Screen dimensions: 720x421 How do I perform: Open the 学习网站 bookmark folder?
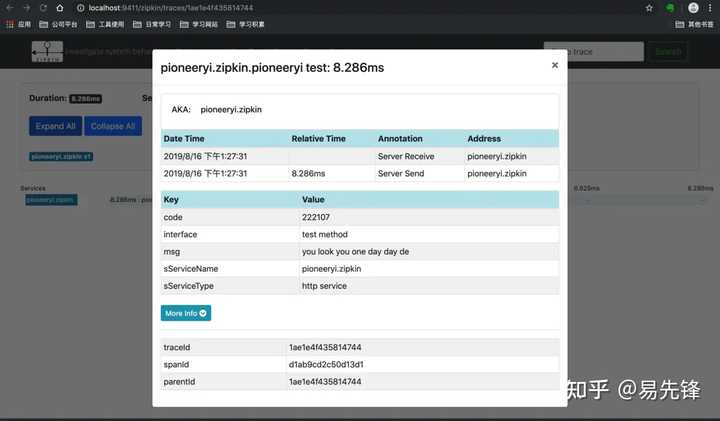[x=199, y=24]
